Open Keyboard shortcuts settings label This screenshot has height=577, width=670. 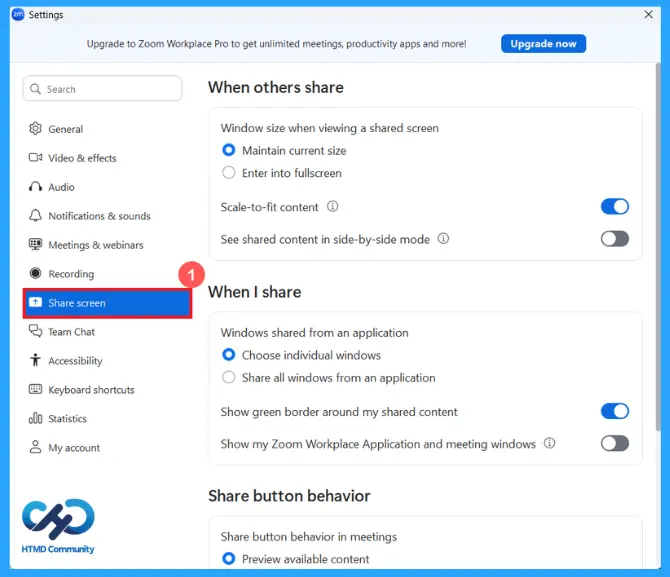point(91,390)
